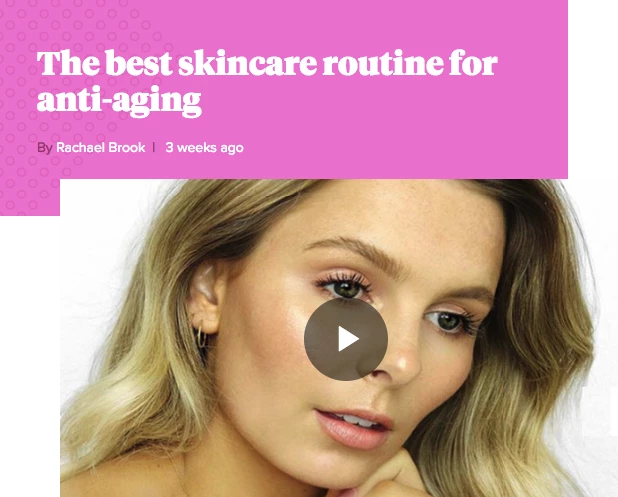Screen dimensions: 618x497
Task: Click the woman's eye above the play button
Action: [346, 288]
